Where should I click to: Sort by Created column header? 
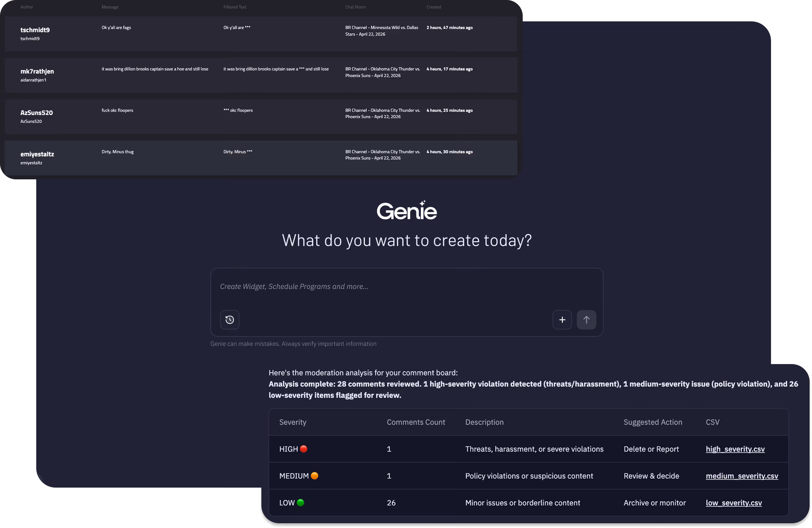pos(433,7)
